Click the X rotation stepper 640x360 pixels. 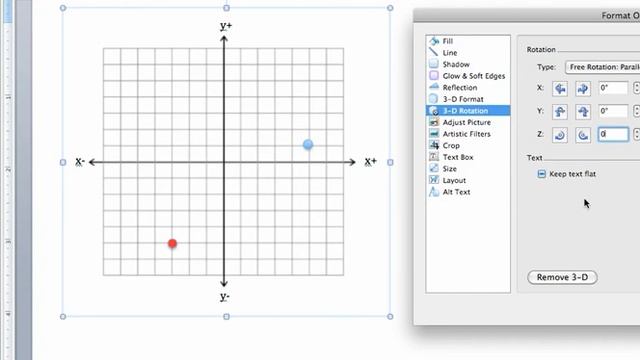636,88
